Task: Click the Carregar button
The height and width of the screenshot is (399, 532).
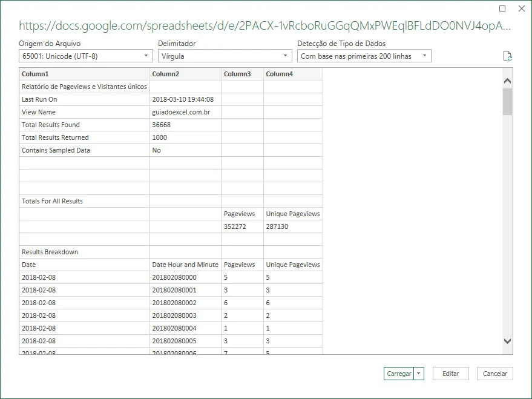Action: (399, 374)
